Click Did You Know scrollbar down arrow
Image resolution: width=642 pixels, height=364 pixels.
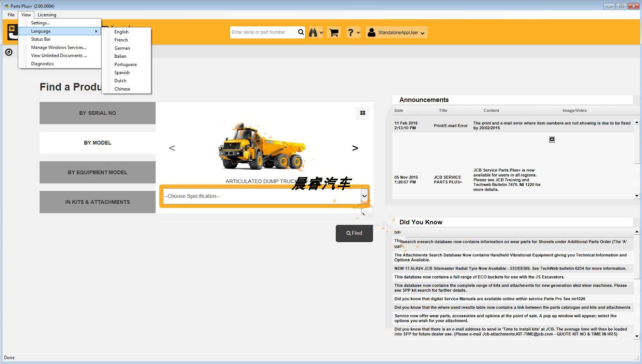637,336
